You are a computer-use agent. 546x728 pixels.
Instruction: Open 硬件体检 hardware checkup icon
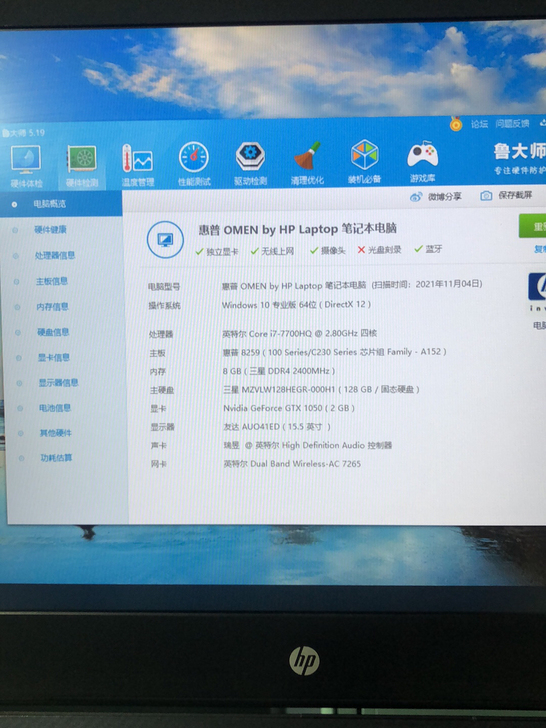click(x=26, y=166)
